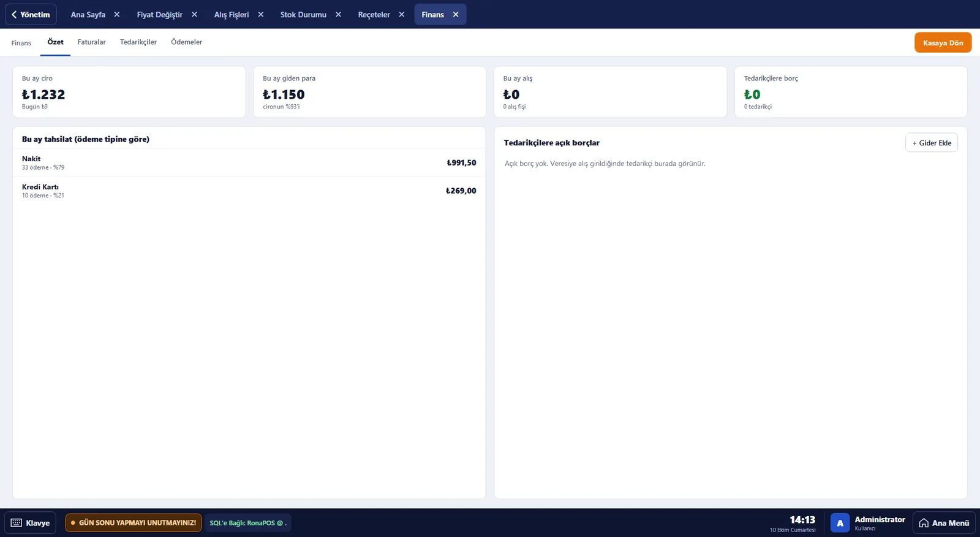Click the Bu ay ciro ₺1.232 value
Image resolution: width=980 pixels, height=537 pixels.
(43, 94)
